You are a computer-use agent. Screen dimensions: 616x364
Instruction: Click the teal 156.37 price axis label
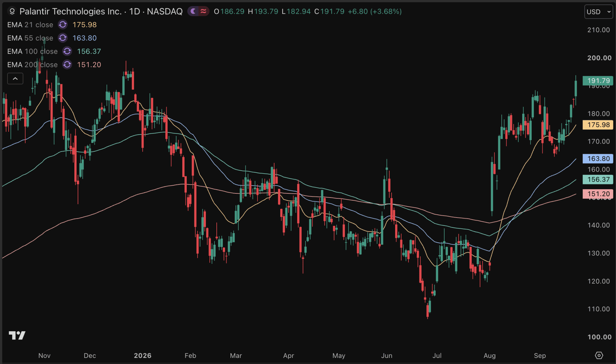click(x=598, y=179)
